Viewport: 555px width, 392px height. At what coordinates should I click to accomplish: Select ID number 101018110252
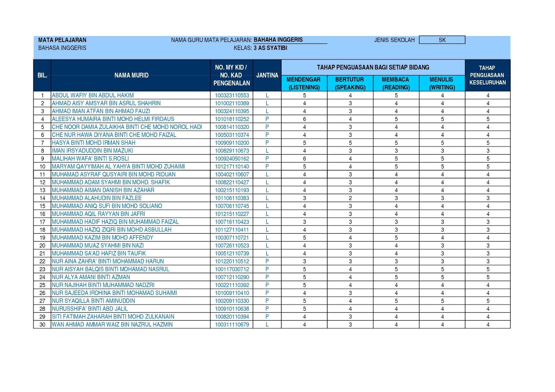pos(232,119)
